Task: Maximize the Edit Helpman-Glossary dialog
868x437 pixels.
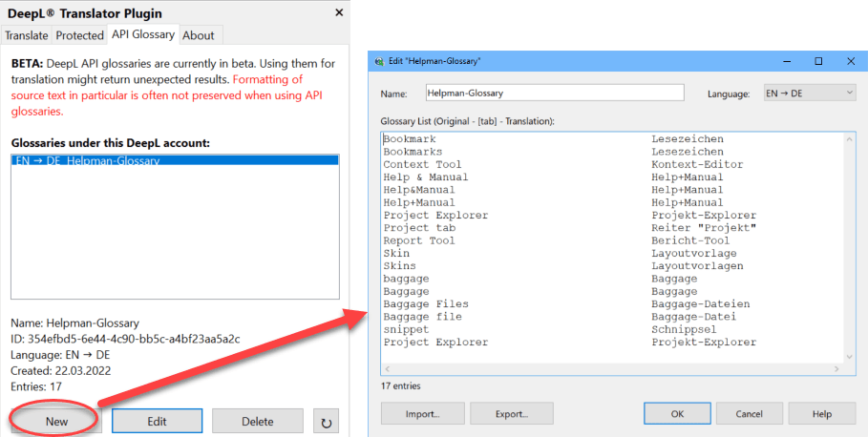Action: 818,61
